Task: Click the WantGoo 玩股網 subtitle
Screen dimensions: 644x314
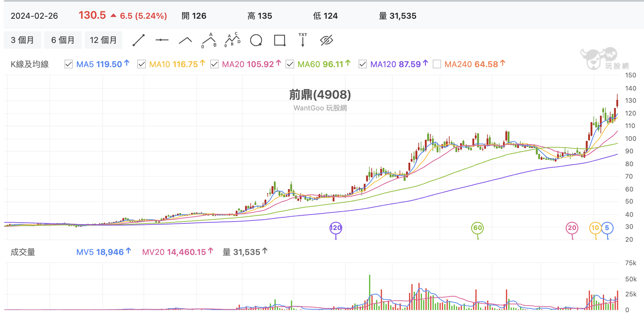Action: pyautogui.click(x=320, y=108)
